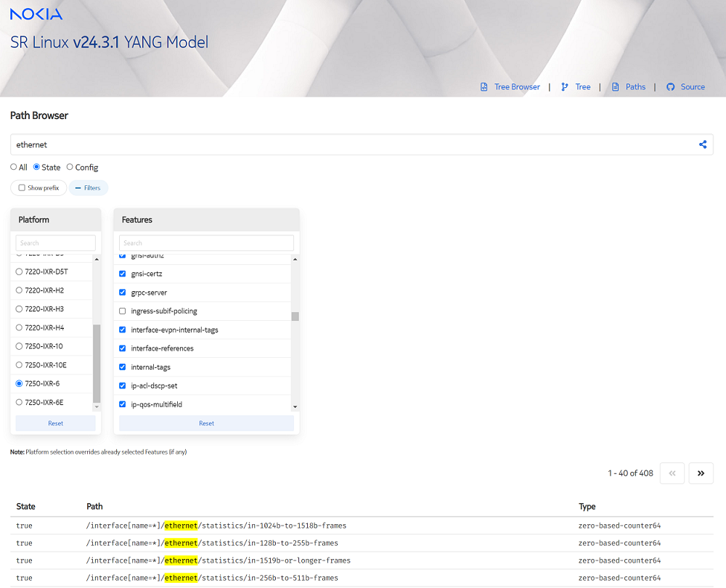This screenshot has width=726, height=588.
Task: Click the share icon in search bar
Action: (703, 144)
